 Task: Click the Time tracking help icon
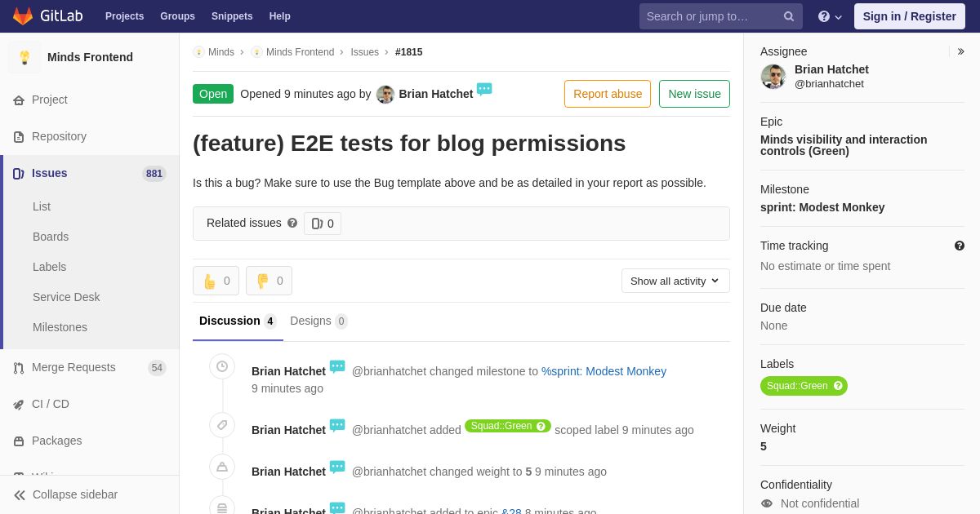959,246
